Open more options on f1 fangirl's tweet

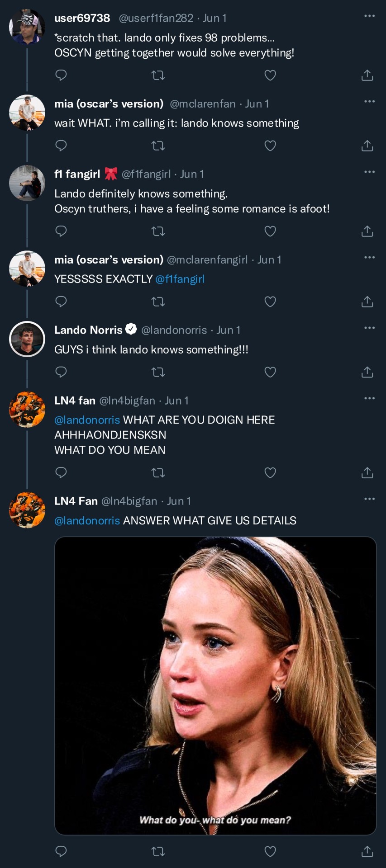[369, 172]
